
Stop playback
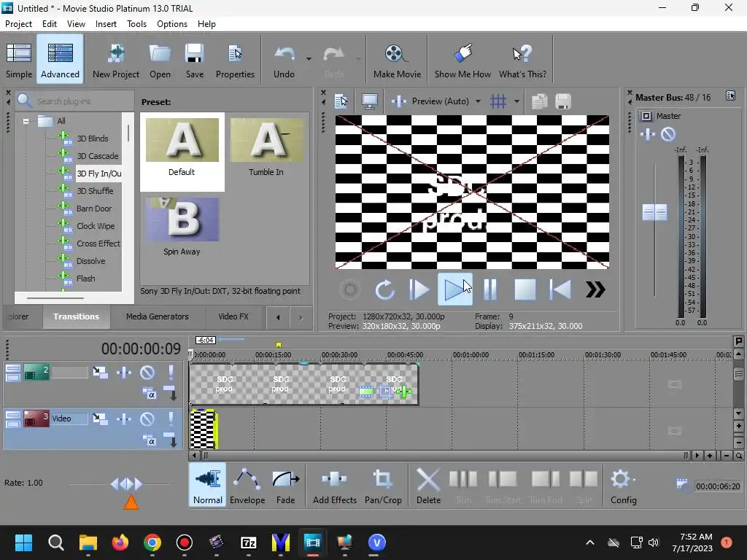click(x=525, y=289)
